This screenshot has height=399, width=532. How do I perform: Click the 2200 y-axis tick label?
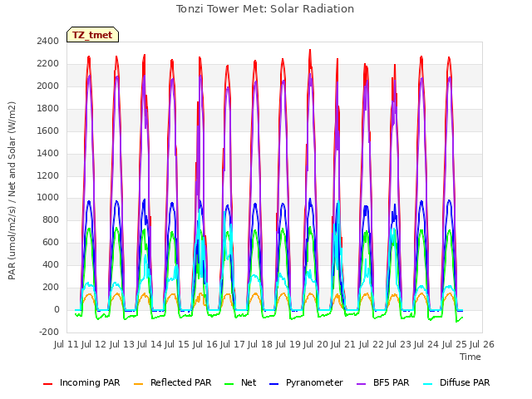click(x=48, y=64)
